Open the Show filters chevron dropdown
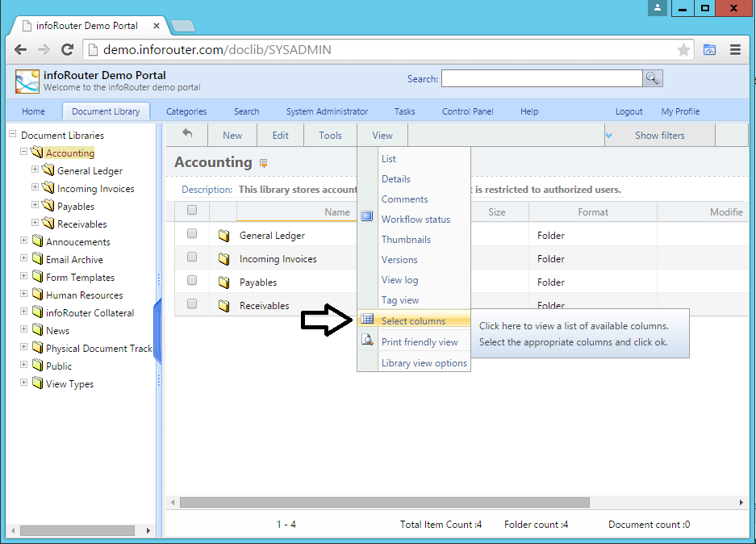 [x=609, y=135]
